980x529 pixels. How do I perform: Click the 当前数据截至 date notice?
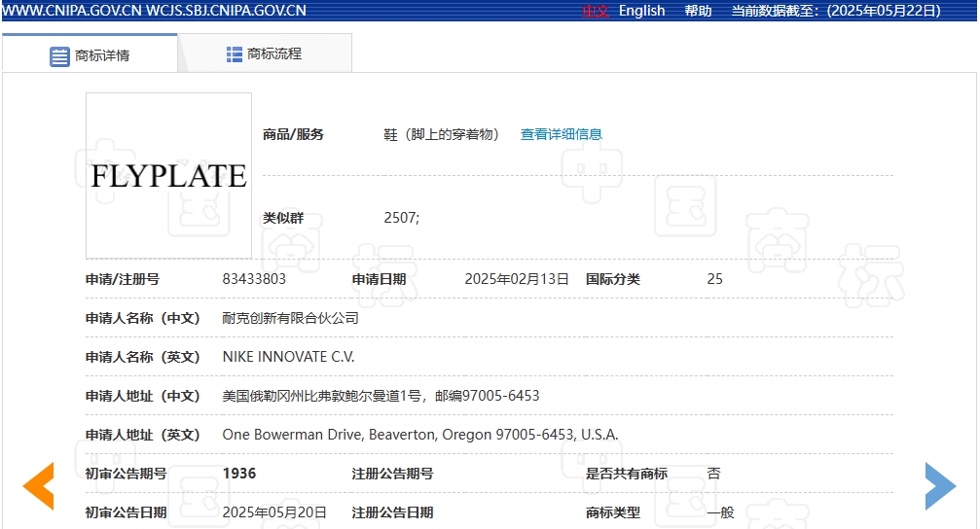[836, 12]
